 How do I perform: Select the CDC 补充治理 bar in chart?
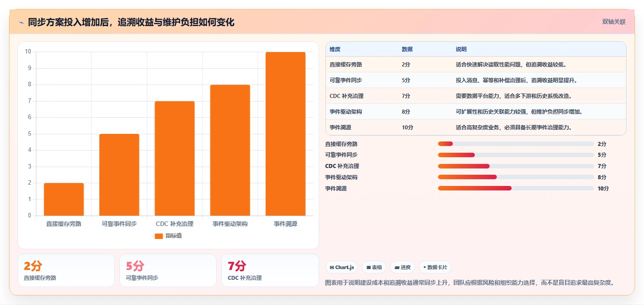tap(175, 159)
